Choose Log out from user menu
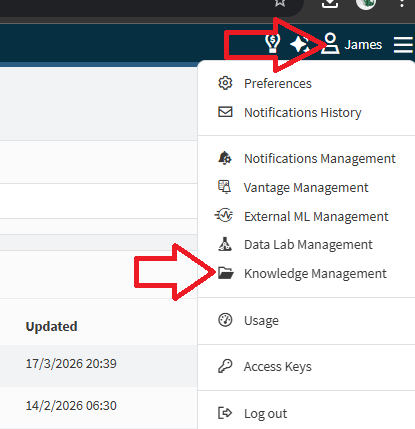Screen dimensions: 415x429 [x=265, y=414]
